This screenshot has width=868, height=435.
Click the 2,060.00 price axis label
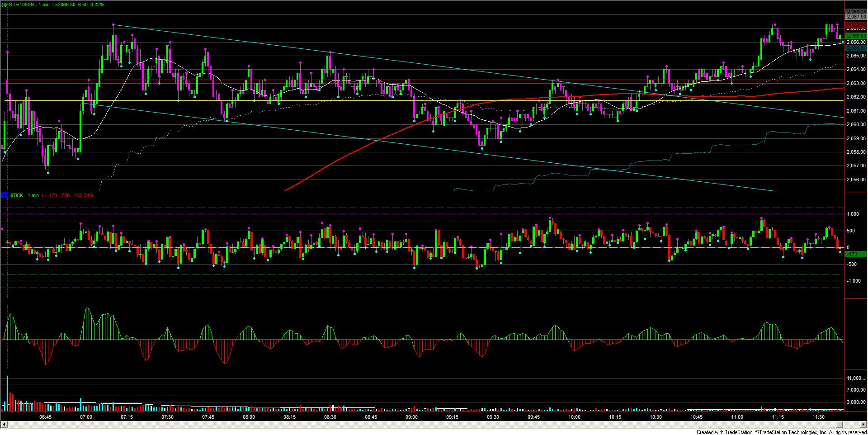click(x=856, y=124)
